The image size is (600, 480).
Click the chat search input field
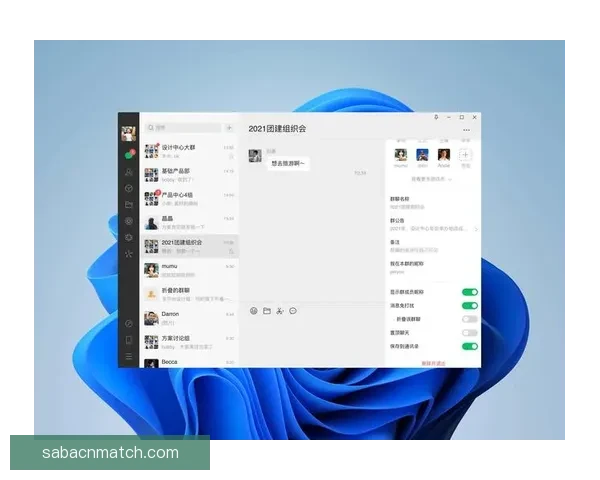(186, 128)
